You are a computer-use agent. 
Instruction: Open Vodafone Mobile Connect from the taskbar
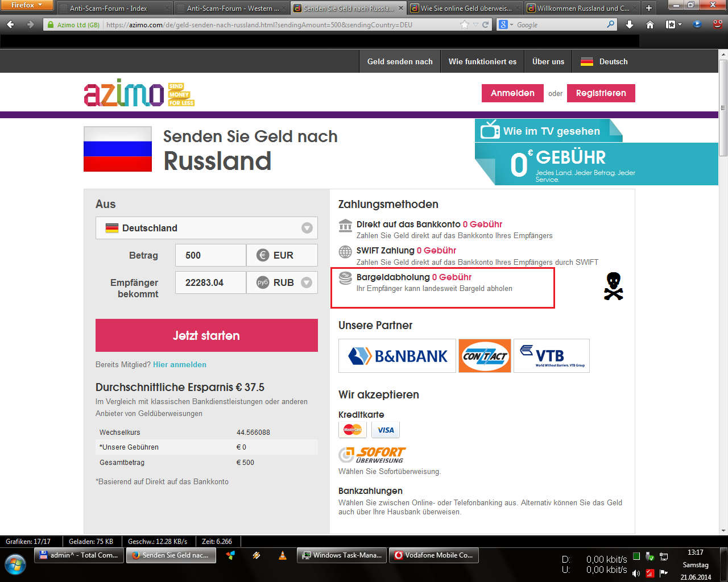[x=434, y=555]
